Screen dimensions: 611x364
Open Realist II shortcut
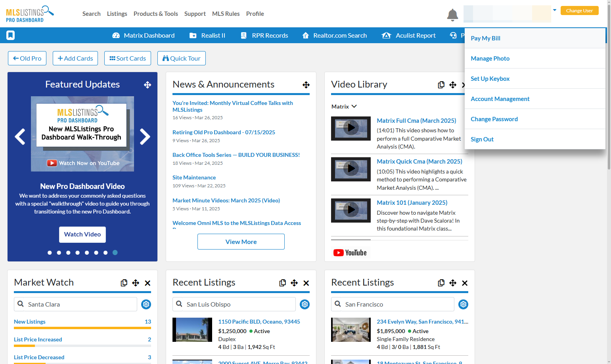pos(207,35)
